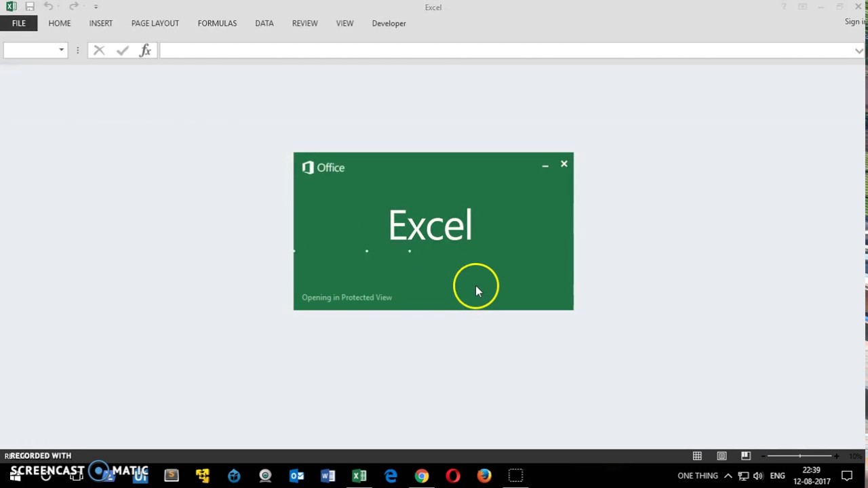Open the yellow blocks app in taskbar

(203, 476)
